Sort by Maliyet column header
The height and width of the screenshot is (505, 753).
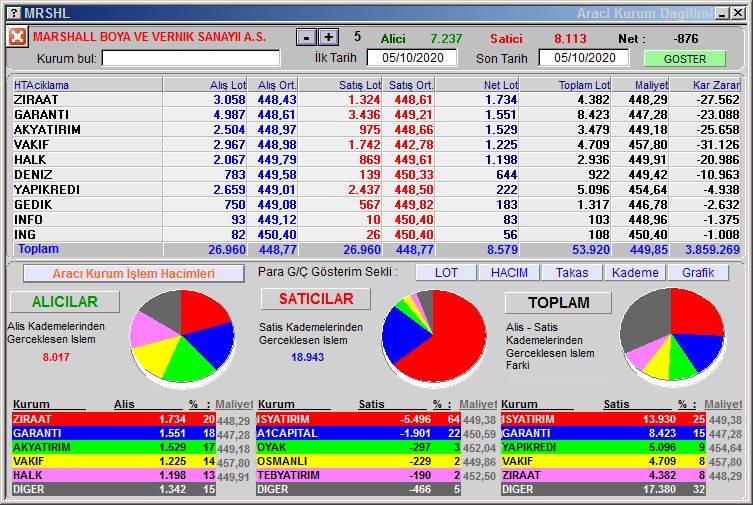(641, 85)
